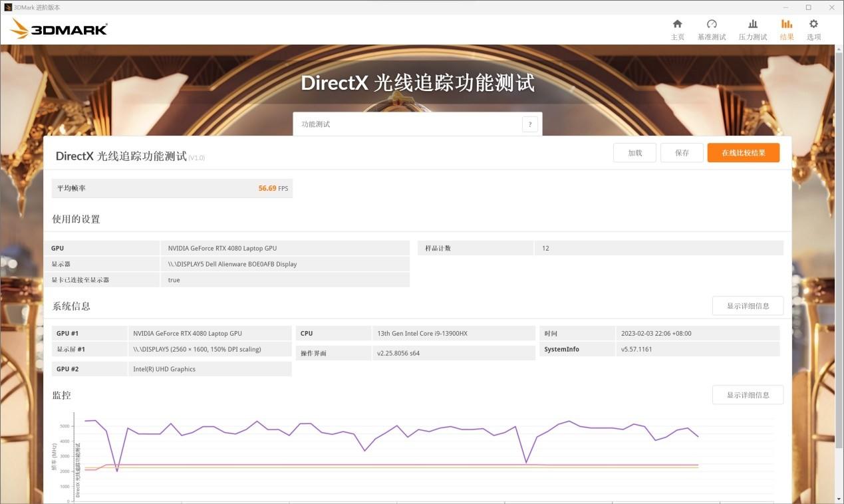
Task: Maximize the 3DMark window
Action: [x=808, y=7]
